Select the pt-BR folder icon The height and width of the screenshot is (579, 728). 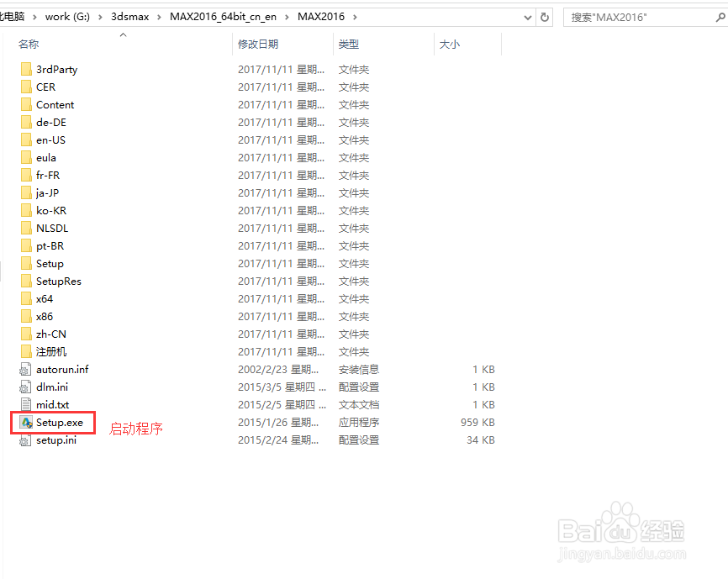click(26, 245)
